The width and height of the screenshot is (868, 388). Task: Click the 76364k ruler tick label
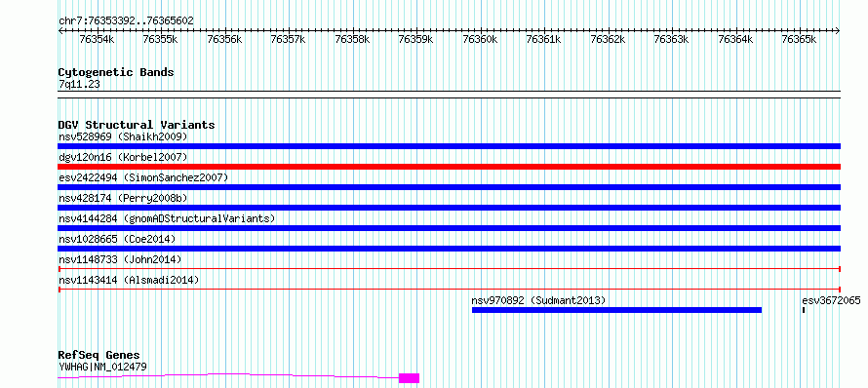pyautogui.click(x=735, y=39)
